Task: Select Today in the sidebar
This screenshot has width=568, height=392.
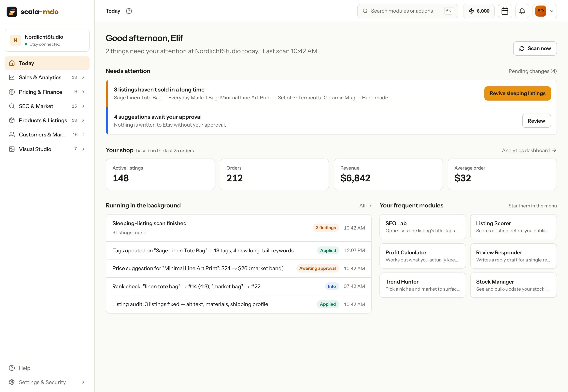Action: click(47, 63)
